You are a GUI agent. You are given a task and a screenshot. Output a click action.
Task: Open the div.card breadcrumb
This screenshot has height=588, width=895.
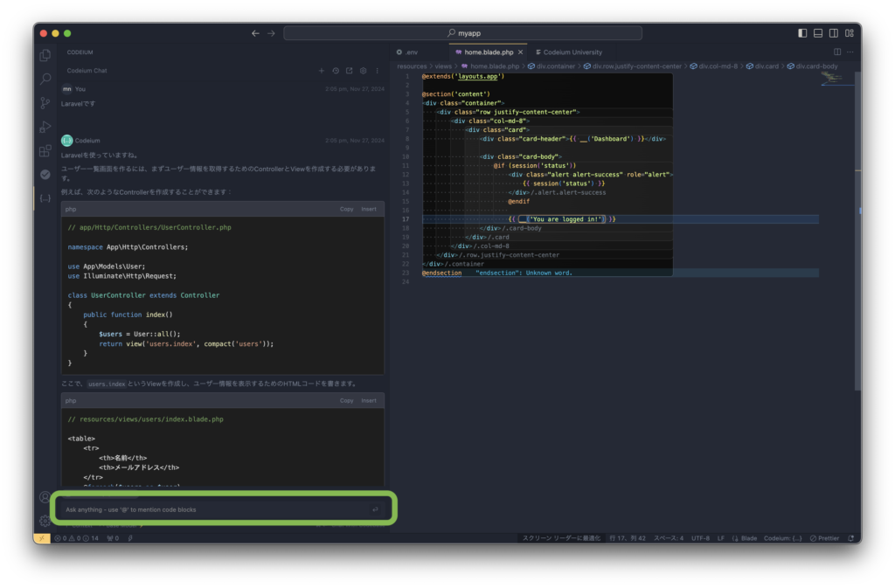pos(762,66)
